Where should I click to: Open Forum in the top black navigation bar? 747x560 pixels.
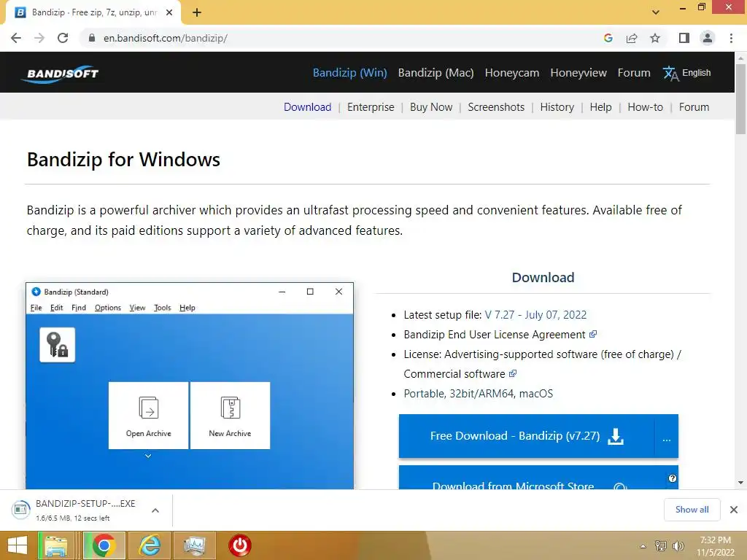[634, 73]
